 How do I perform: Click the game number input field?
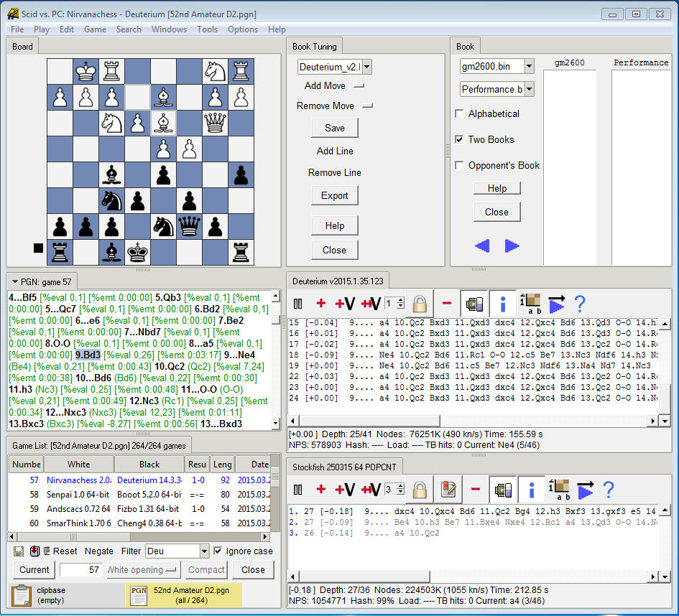pos(81,570)
